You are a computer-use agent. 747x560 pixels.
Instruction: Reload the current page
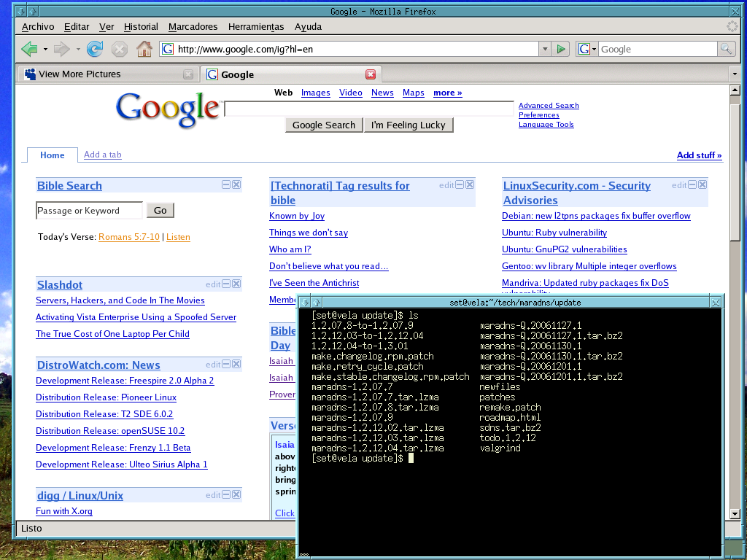96,49
